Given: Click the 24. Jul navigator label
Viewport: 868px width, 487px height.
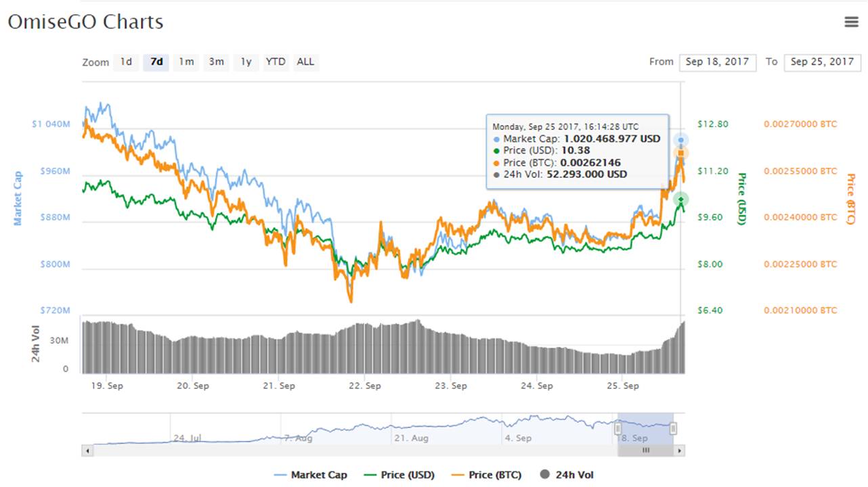Looking at the screenshot, I should pyautogui.click(x=188, y=438).
